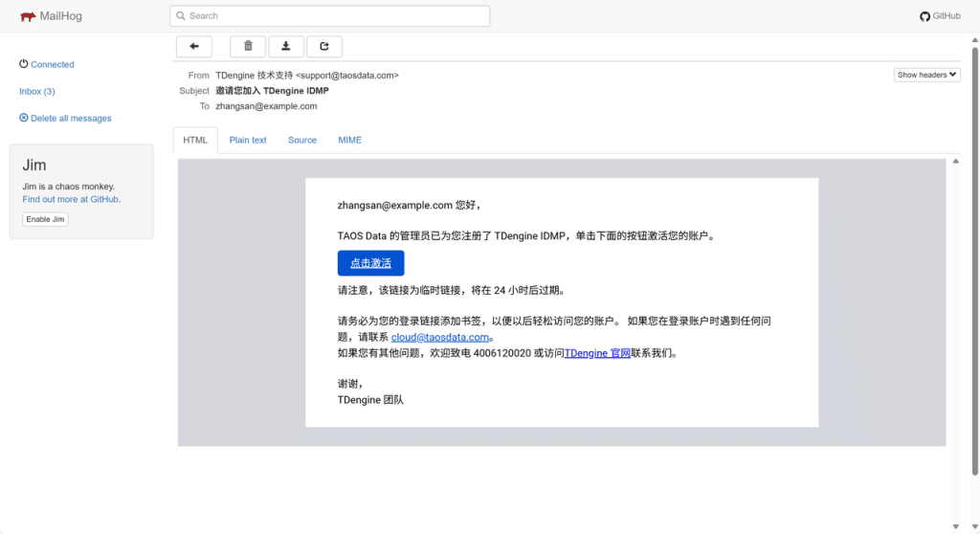Switch to the Plain text tab

248,140
